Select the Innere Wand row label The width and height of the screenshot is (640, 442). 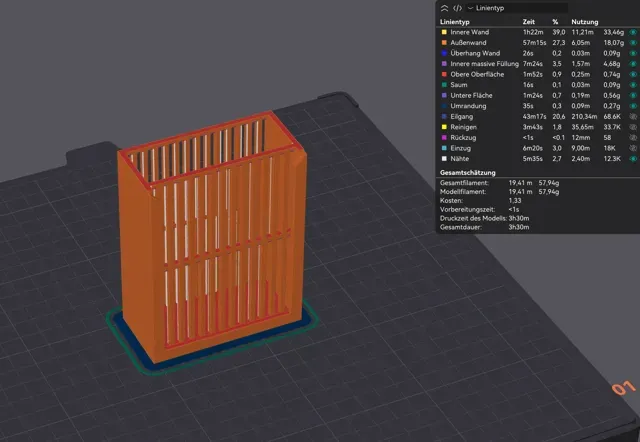[x=469, y=32]
